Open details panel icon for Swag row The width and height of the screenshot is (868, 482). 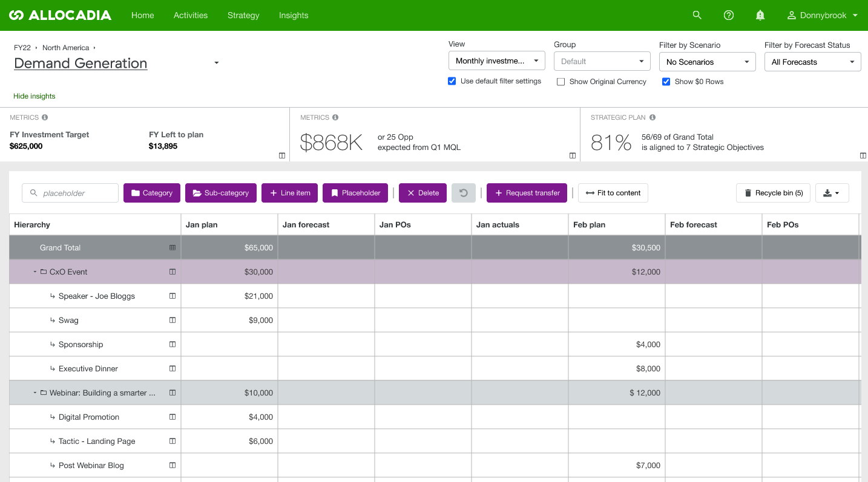tap(173, 320)
